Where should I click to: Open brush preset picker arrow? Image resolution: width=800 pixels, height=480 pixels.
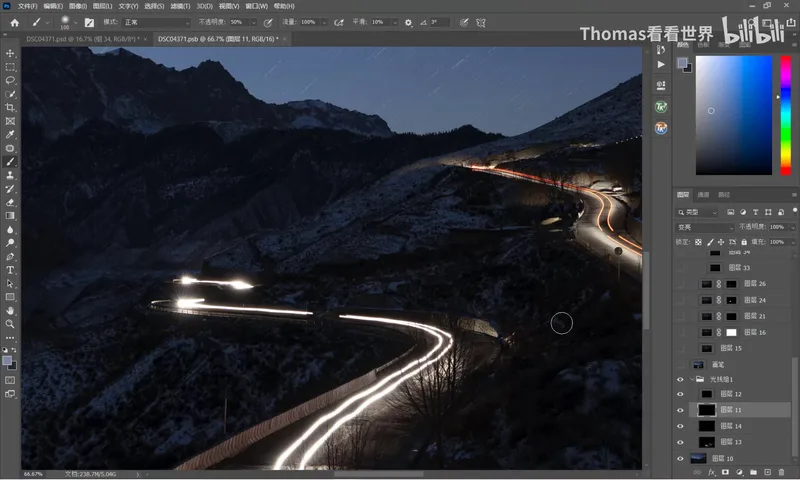point(76,22)
